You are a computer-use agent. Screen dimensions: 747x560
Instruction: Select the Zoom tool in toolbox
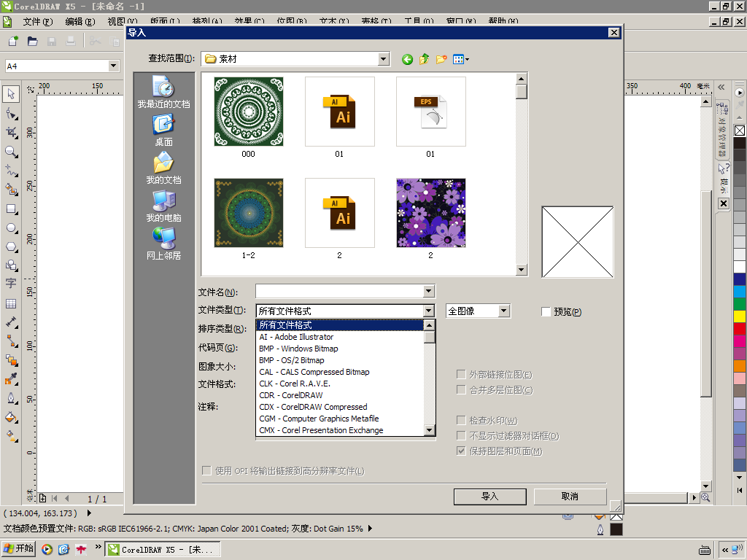pos(11,152)
